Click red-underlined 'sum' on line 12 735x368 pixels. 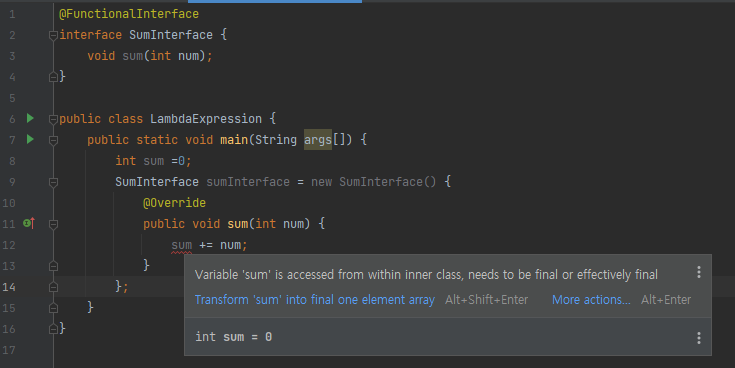tap(181, 245)
